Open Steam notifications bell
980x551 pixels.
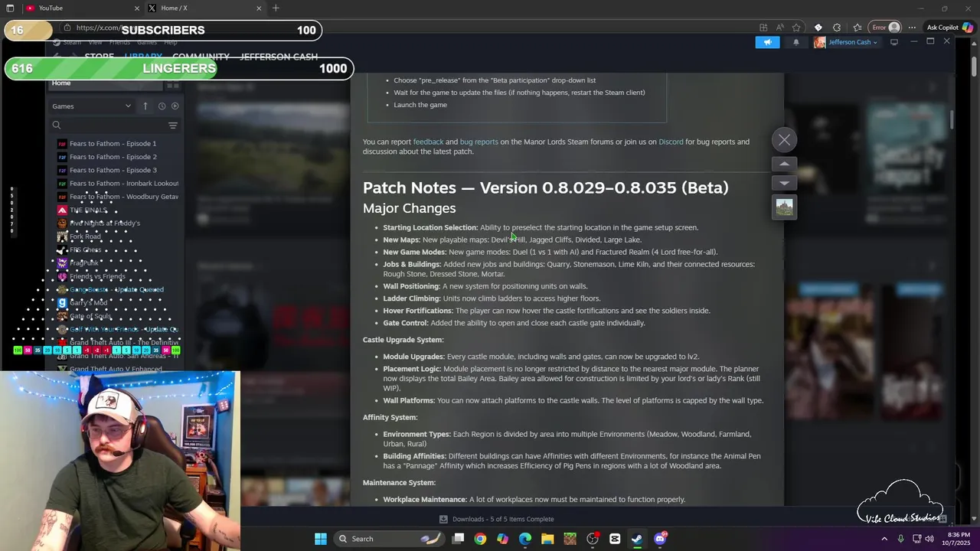pyautogui.click(x=795, y=42)
